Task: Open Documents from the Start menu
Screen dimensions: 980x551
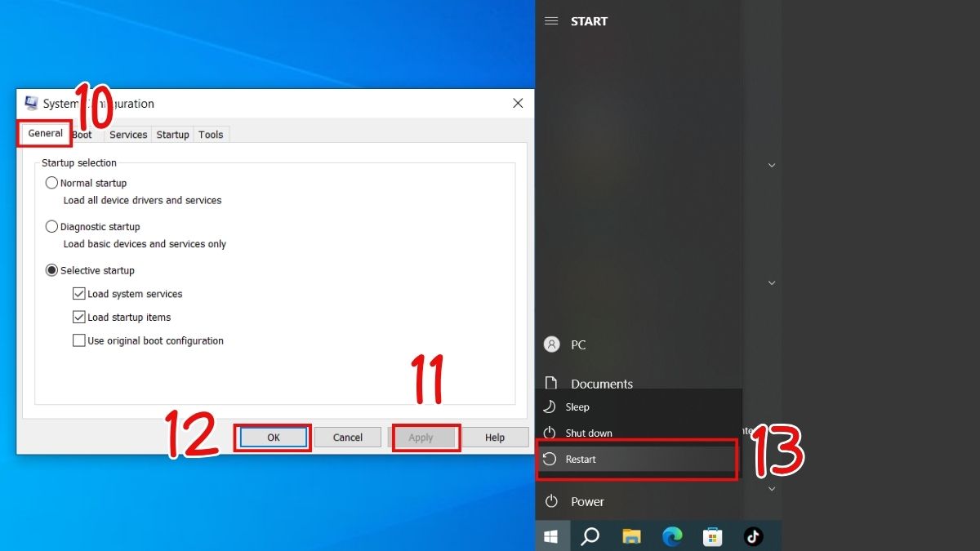Action: coord(600,384)
